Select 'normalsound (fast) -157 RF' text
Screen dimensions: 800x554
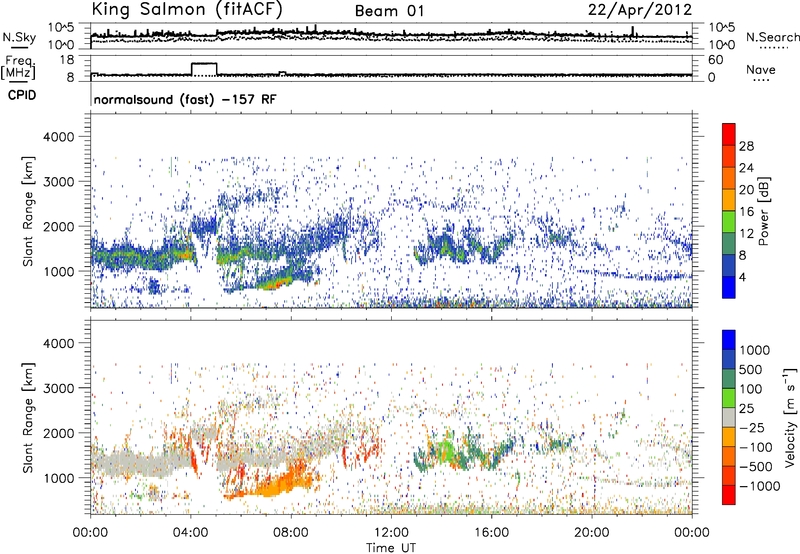(x=185, y=99)
